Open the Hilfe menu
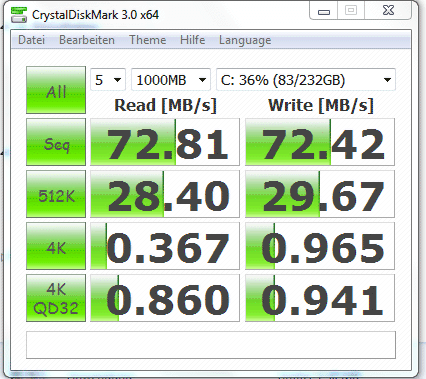The height and width of the screenshot is (379, 426). coord(192,40)
